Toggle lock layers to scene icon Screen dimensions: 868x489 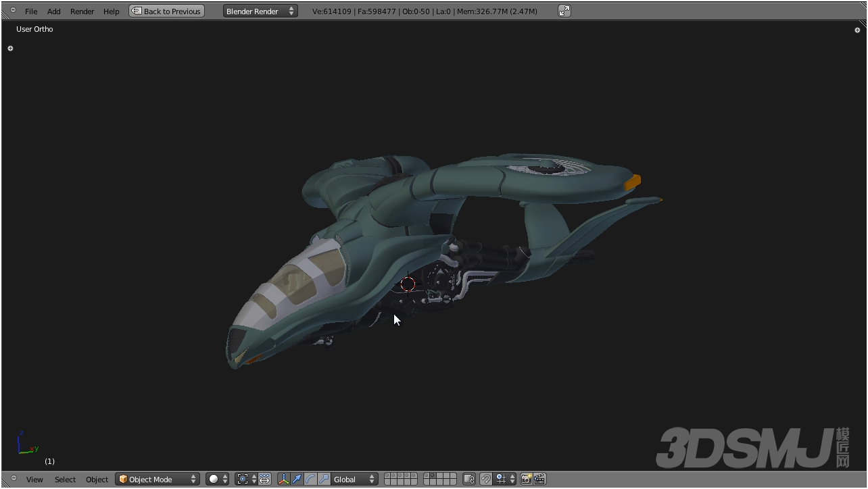(x=469, y=479)
